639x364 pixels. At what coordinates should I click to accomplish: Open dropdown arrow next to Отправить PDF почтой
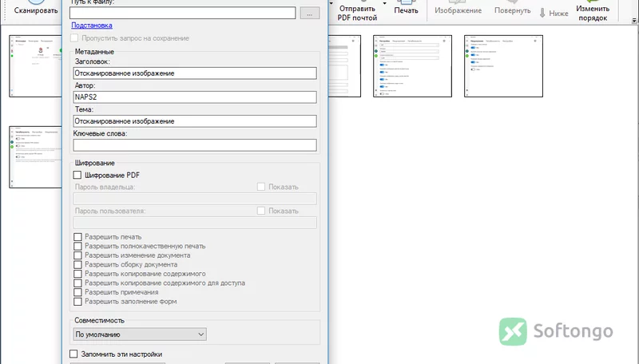pyautogui.click(x=384, y=4)
